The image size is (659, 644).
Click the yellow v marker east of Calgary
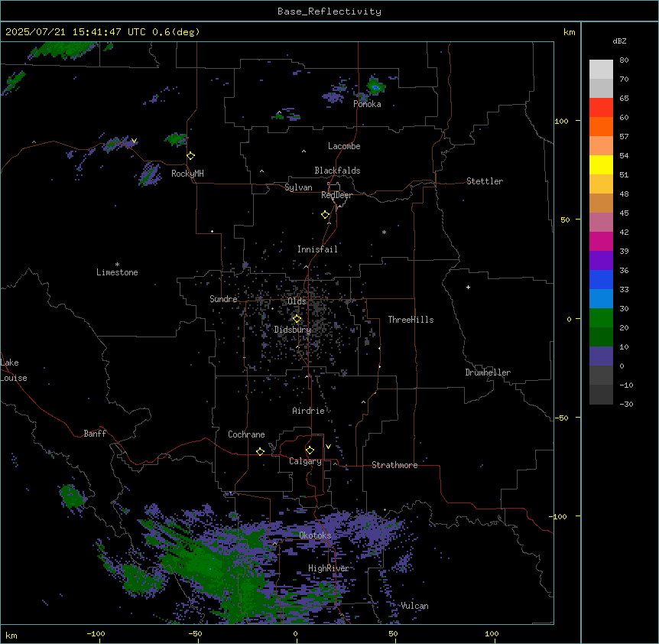(x=328, y=447)
